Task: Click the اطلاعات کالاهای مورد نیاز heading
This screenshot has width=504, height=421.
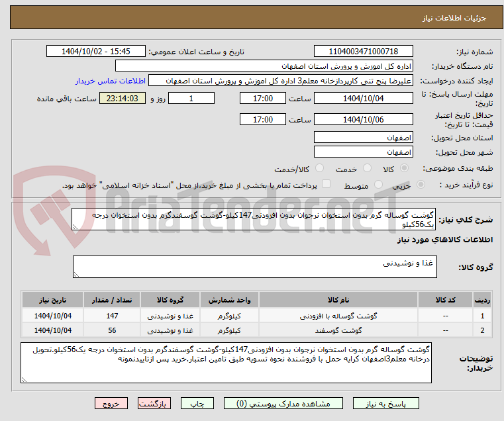Action: click(x=445, y=240)
